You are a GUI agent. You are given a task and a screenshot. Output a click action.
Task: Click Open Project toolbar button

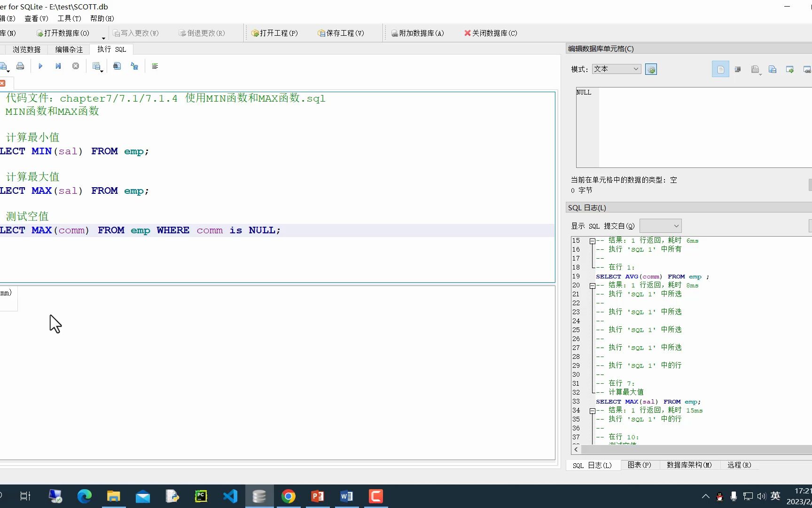point(275,33)
